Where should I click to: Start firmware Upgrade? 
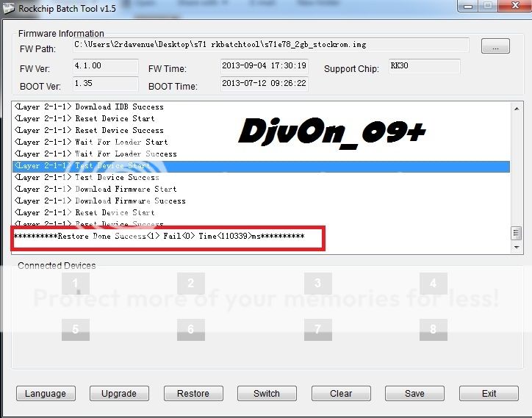[119, 394]
